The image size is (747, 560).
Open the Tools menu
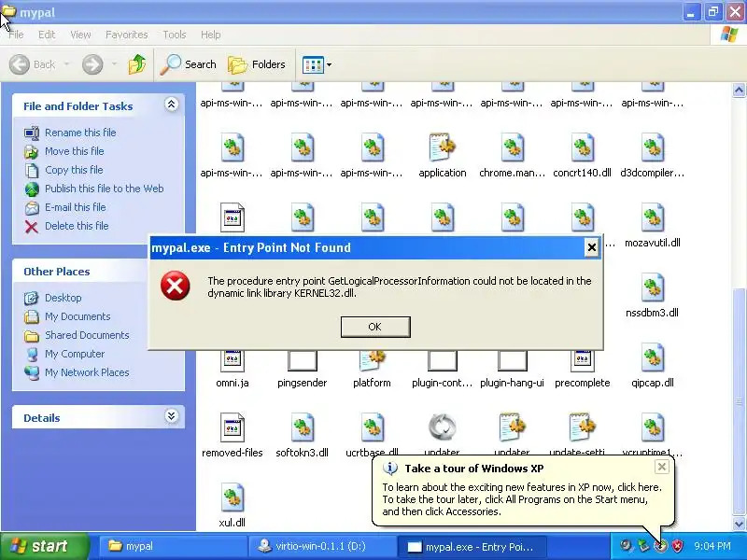pos(175,35)
